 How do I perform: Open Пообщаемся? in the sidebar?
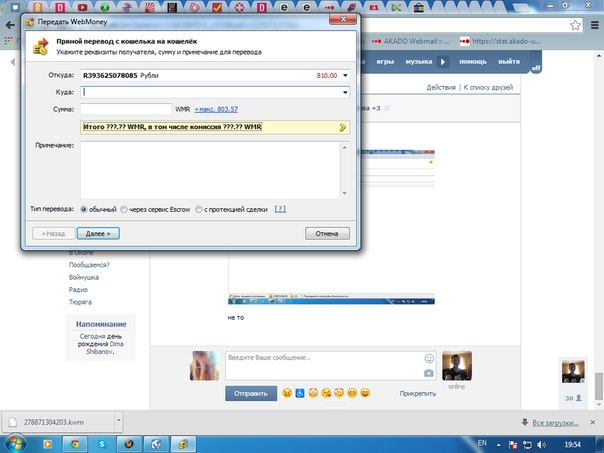89,265
